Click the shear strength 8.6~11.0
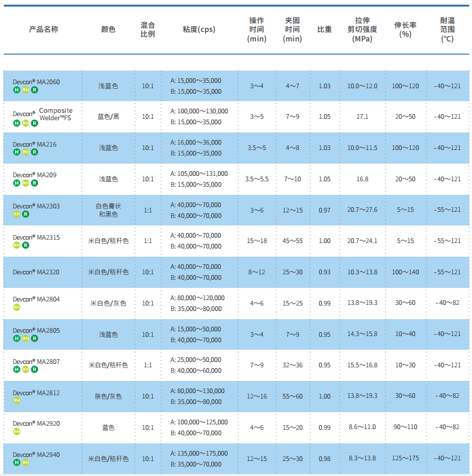The height and width of the screenshot is (476, 472). click(363, 427)
